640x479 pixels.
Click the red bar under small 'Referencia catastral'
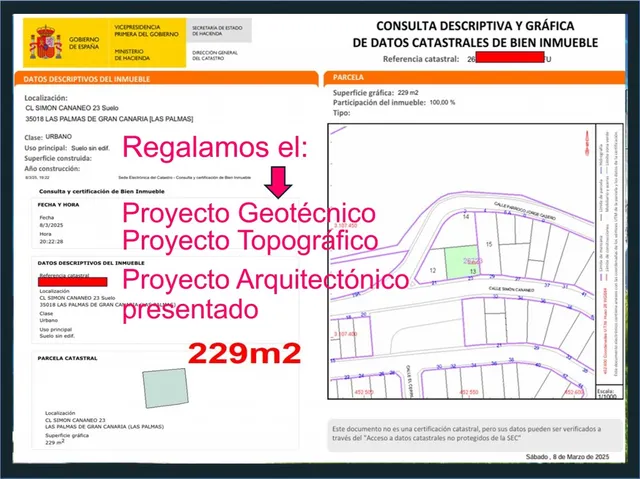(x=73, y=282)
